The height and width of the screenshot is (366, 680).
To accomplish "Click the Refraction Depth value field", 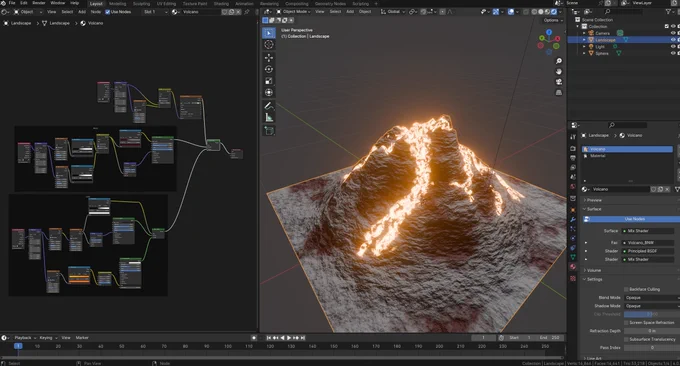I will 652,331.
